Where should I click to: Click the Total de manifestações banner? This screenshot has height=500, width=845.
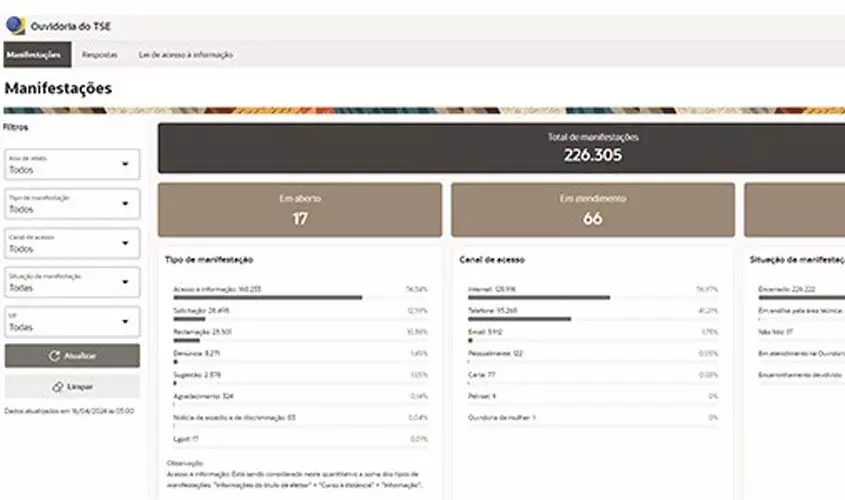click(501, 148)
